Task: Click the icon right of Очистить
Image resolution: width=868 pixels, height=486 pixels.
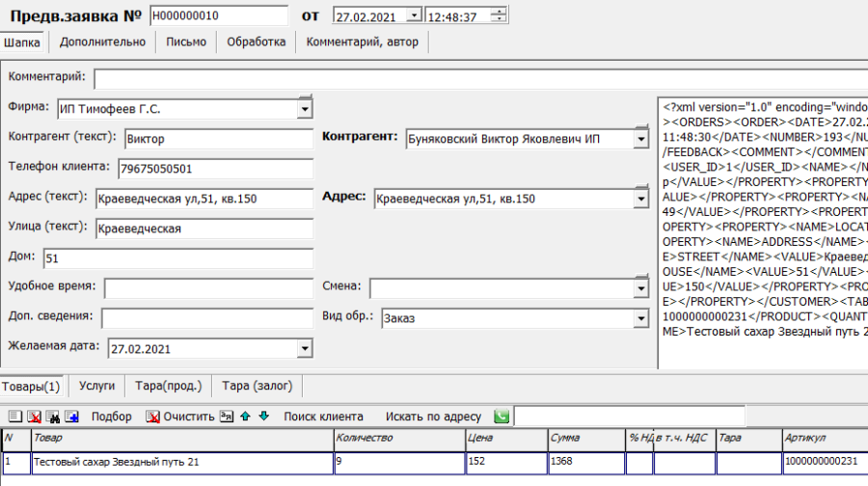Action: tap(227, 417)
